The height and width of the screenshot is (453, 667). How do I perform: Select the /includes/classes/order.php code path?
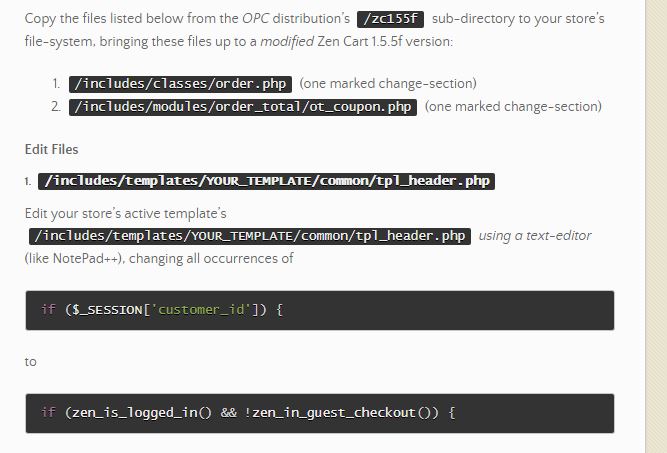(x=180, y=84)
